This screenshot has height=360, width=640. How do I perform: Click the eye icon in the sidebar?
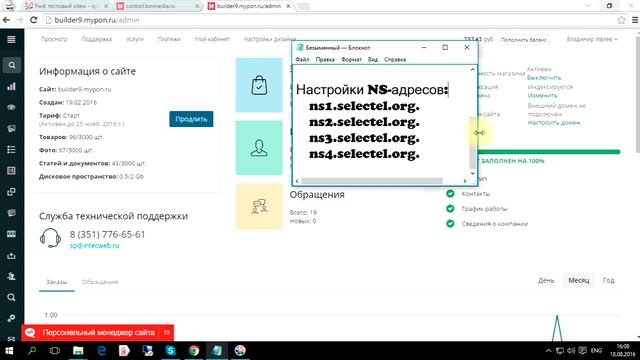(x=11, y=107)
